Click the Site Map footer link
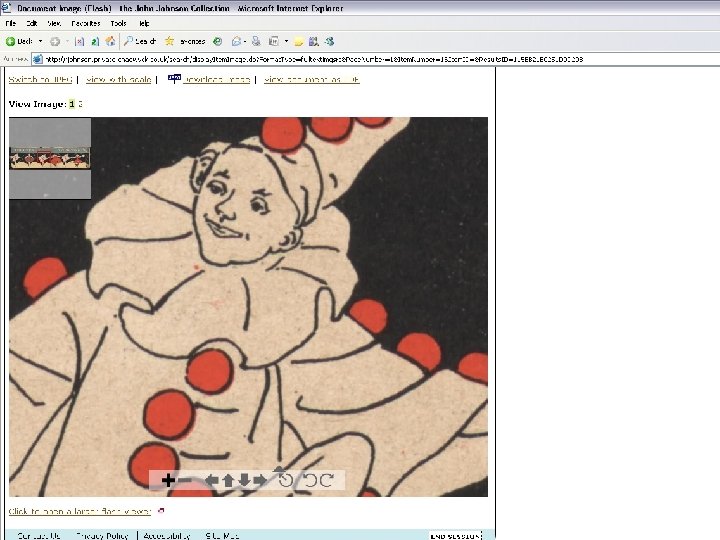The width and height of the screenshot is (720, 540). click(x=222, y=535)
